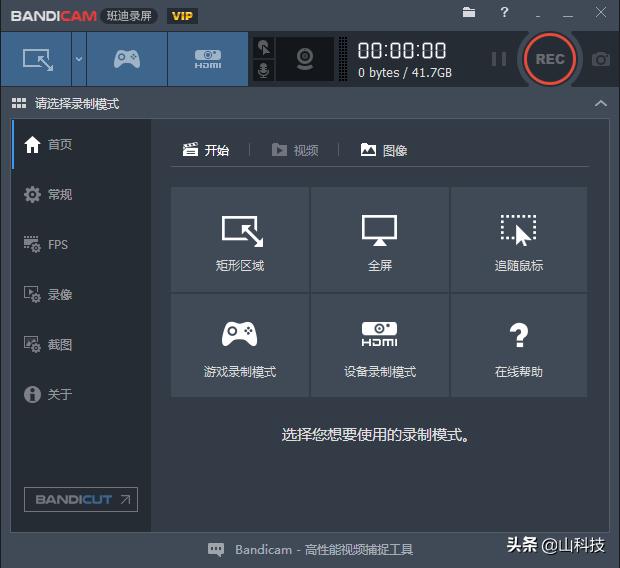Toggle microphone recording icon
Image resolution: width=620 pixels, height=568 pixels.
click(264, 70)
